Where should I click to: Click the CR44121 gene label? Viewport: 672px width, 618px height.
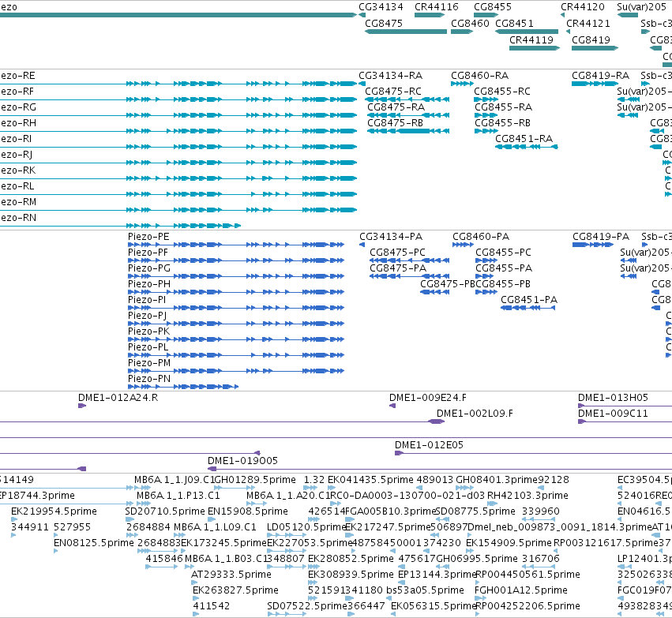588,23
